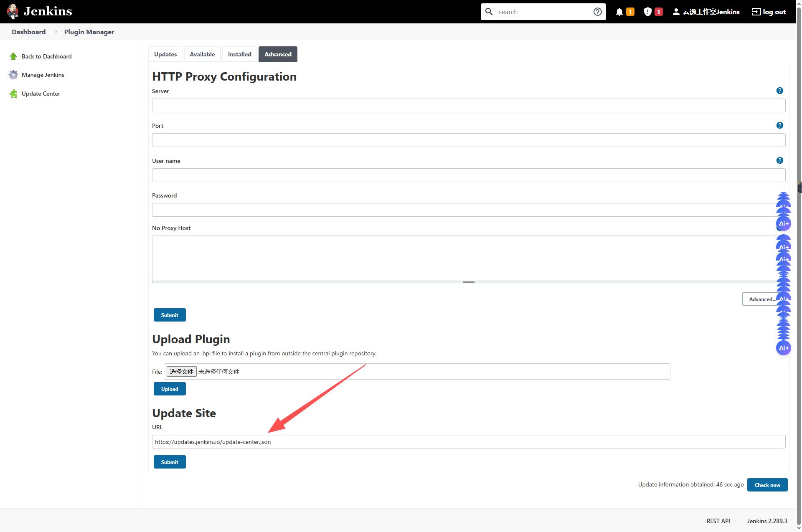Click into the Server input field
Image resolution: width=802 pixels, height=532 pixels.
tap(469, 106)
